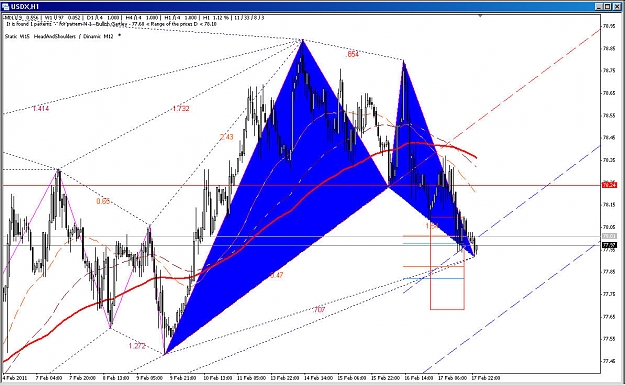Click the red price tag on the horizontal line

[x=609, y=185]
